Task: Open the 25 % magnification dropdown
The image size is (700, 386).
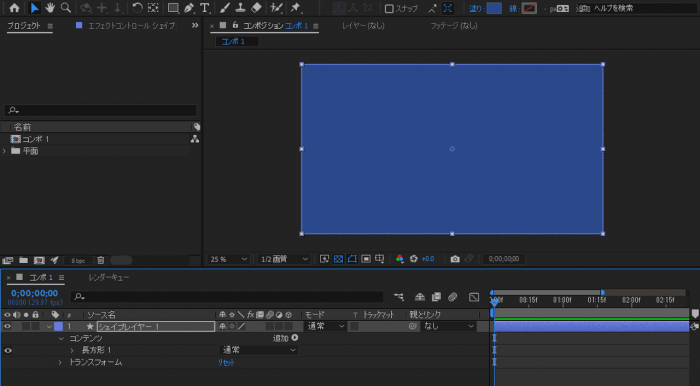Action: click(229, 259)
